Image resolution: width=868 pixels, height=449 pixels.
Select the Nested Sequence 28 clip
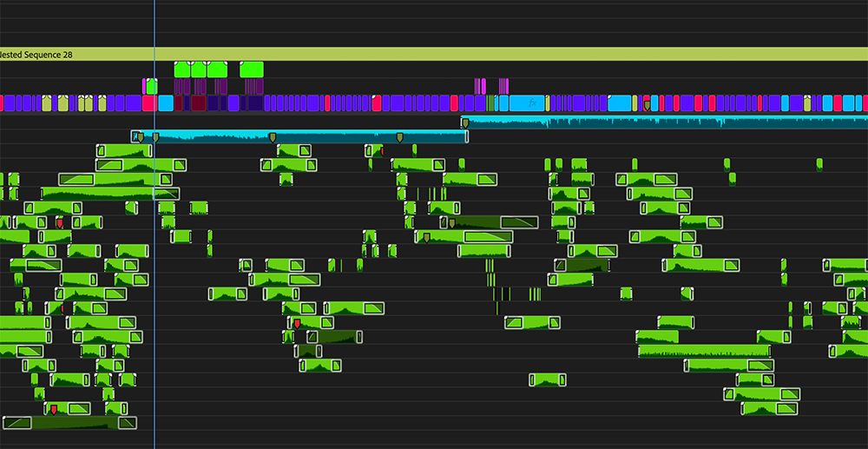tap(434, 54)
